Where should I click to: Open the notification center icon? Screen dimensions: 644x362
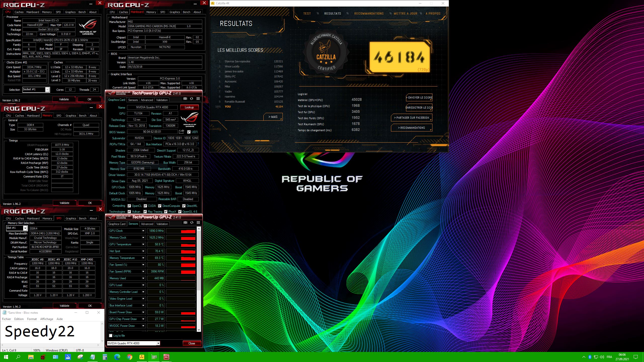[x=636, y=357]
